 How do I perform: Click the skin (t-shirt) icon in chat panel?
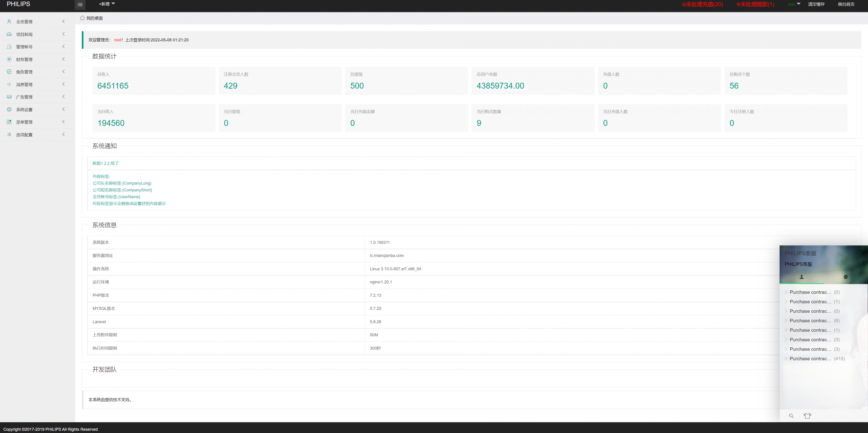tap(807, 415)
